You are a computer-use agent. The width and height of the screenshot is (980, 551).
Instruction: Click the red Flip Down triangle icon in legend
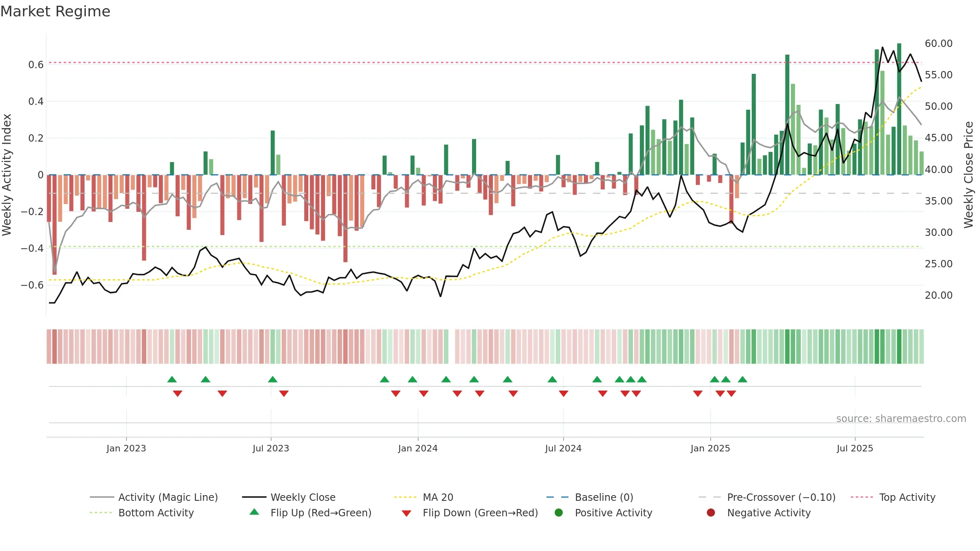click(406, 513)
